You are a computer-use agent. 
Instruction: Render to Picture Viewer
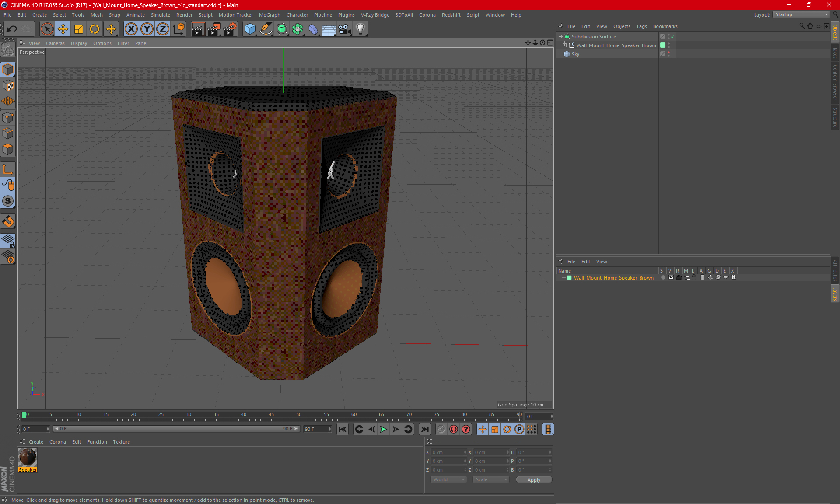coord(214,29)
